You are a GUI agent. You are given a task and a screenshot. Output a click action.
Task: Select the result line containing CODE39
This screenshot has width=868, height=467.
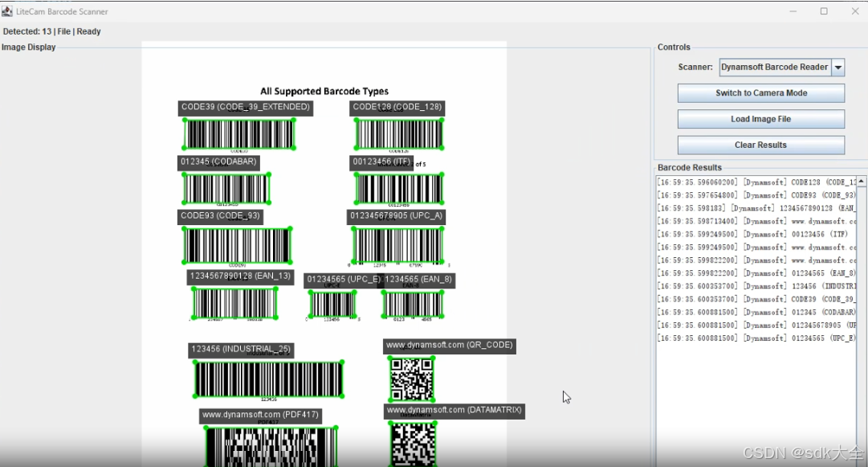[756, 299]
